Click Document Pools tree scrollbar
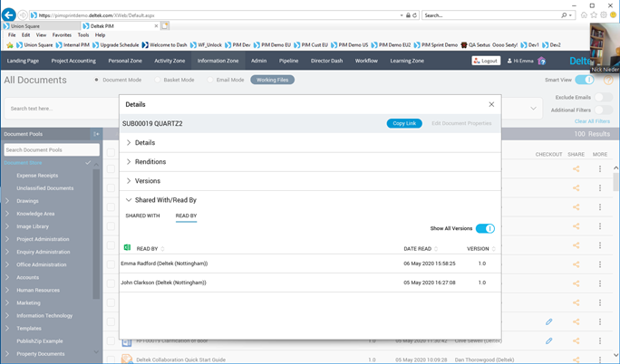Image resolution: width=620 pixels, height=364 pixels. click(x=96, y=233)
